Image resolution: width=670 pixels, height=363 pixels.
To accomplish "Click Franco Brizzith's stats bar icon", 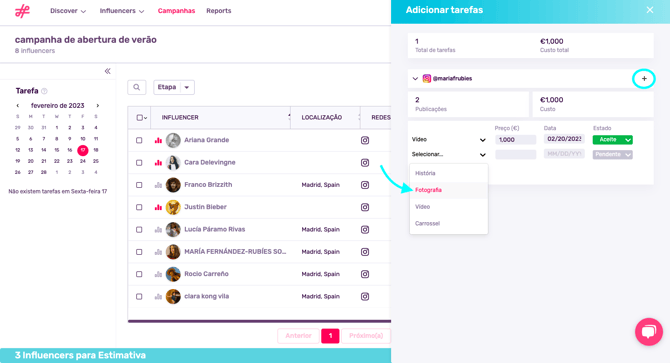I will pyautogui.click(x=158, y=185).
